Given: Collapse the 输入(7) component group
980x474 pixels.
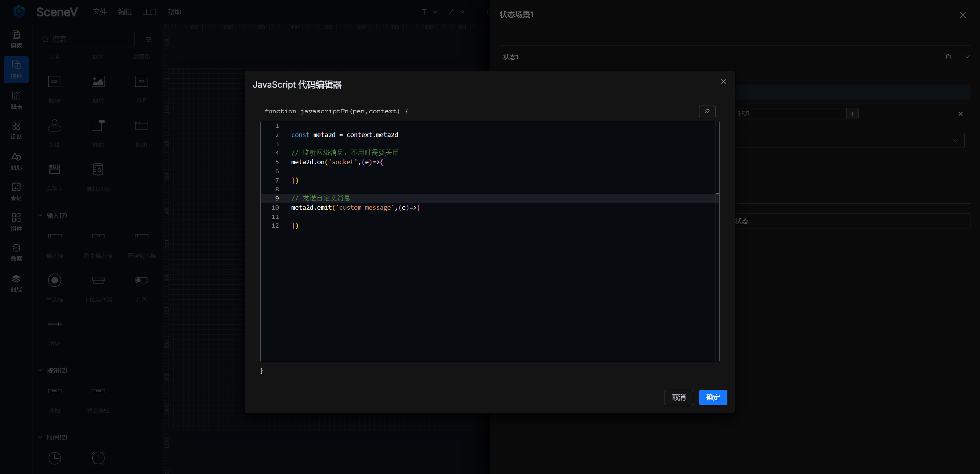Looking at the screenshot, I should tap(40, 215).
